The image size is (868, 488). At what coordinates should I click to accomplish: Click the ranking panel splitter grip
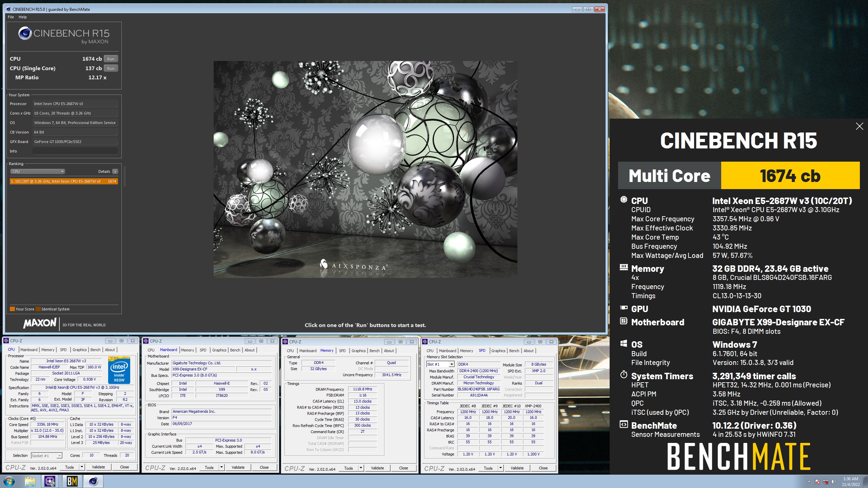(124, 176)
